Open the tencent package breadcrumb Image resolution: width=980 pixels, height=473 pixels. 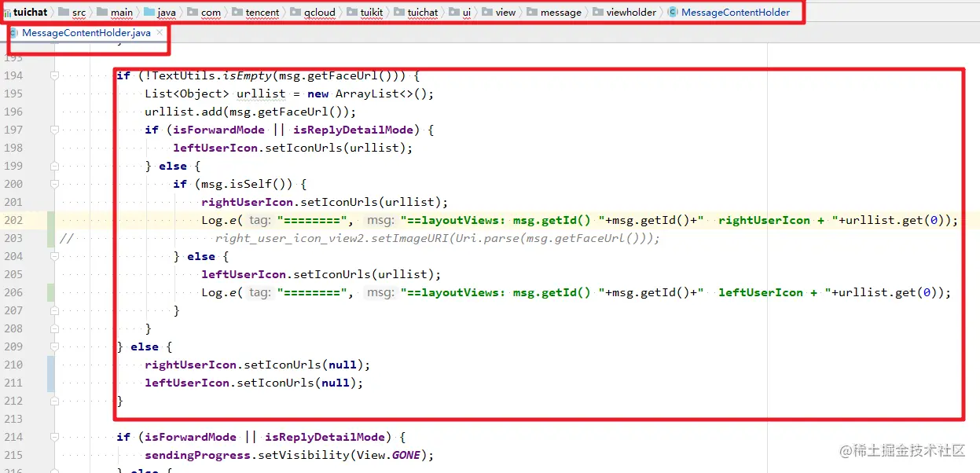coord(255,13)
